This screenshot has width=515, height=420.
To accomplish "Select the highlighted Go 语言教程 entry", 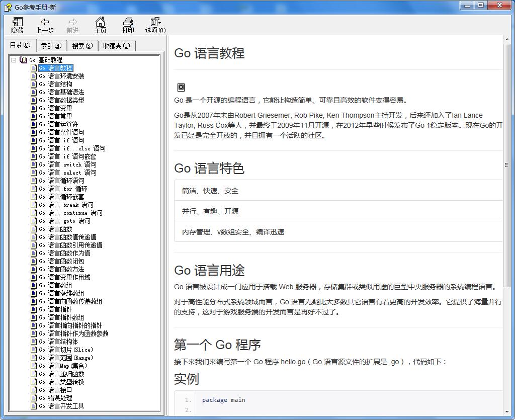I will coord(54,68).
